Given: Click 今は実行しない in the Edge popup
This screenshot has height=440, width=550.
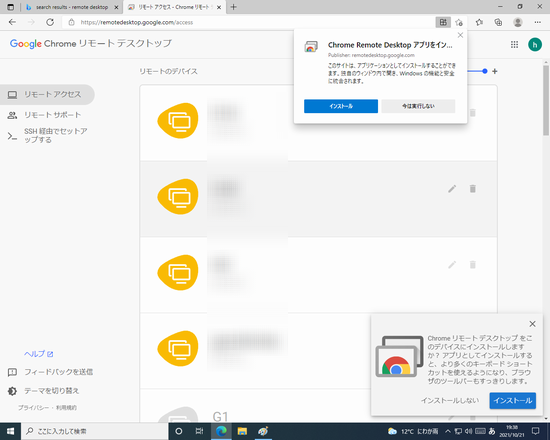Looking at the screenshot, I should 418,106.
